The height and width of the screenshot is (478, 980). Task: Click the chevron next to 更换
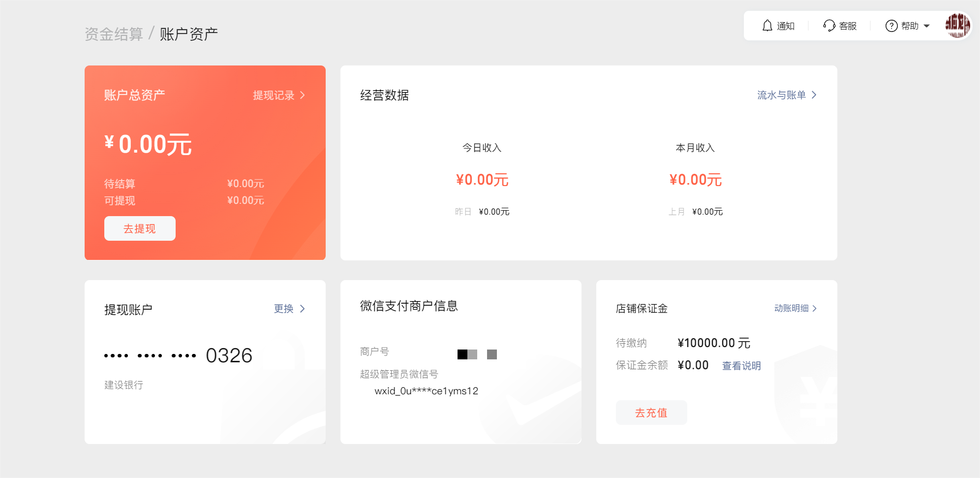303,309
